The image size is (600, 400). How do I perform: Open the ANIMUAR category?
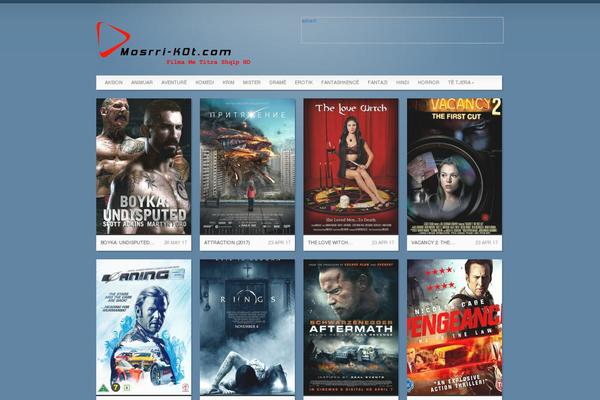142,82
